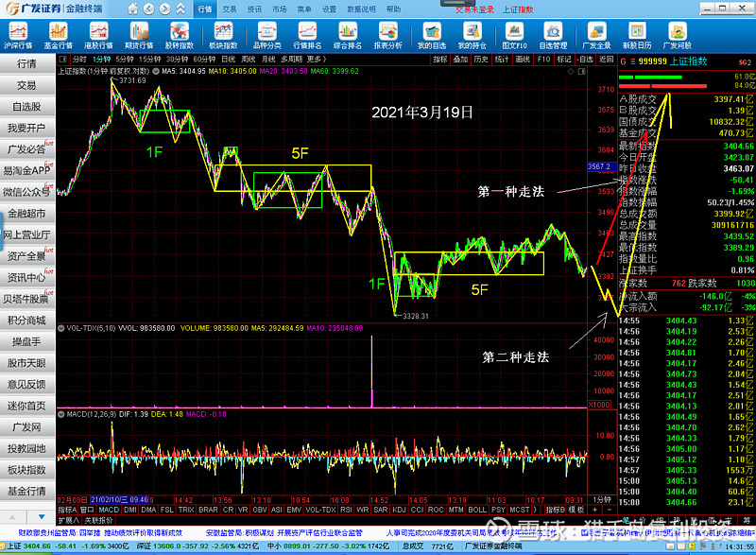This screenshot has width=756, height=555.
Task: Open the 广发全景 toolbar icon
Action: tap(596, 36)
